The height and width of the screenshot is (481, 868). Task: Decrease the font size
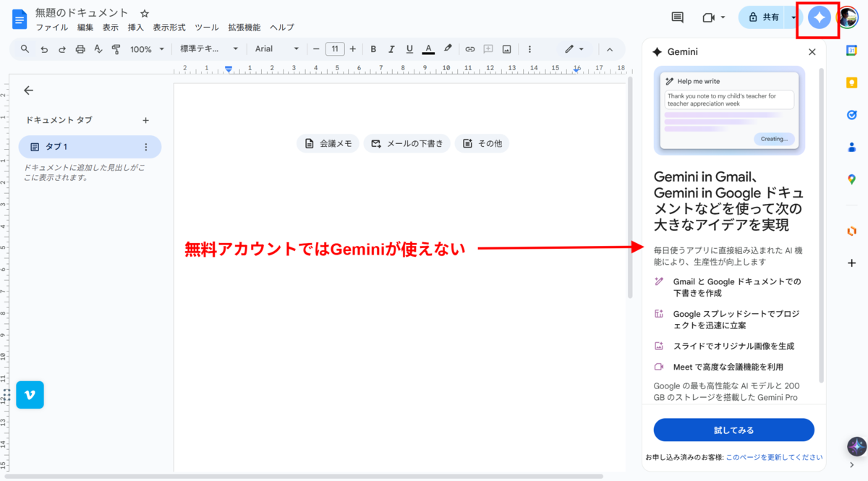click(316, 49)
